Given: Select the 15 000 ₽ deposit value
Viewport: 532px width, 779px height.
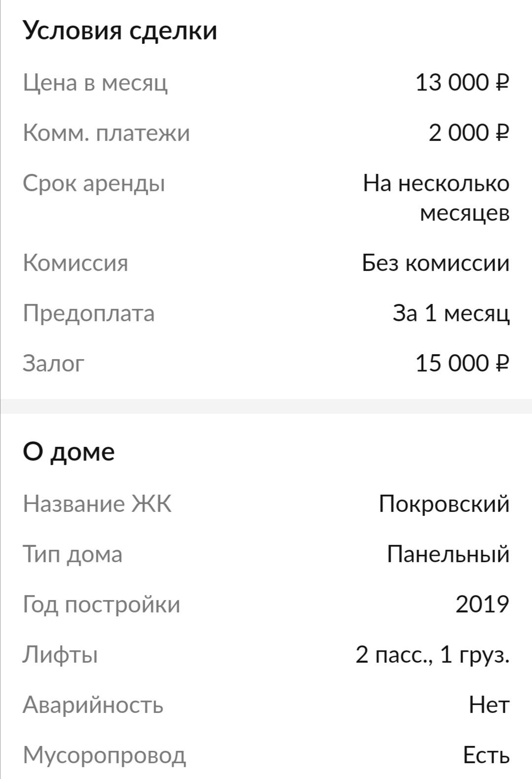Looking at the screenshot, I should [x=462, y=364].
